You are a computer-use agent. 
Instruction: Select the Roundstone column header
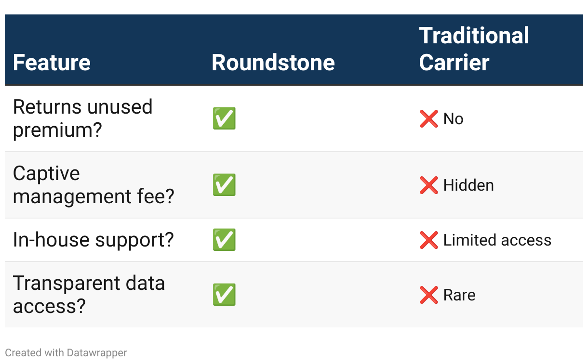click(x=273, y=63)
